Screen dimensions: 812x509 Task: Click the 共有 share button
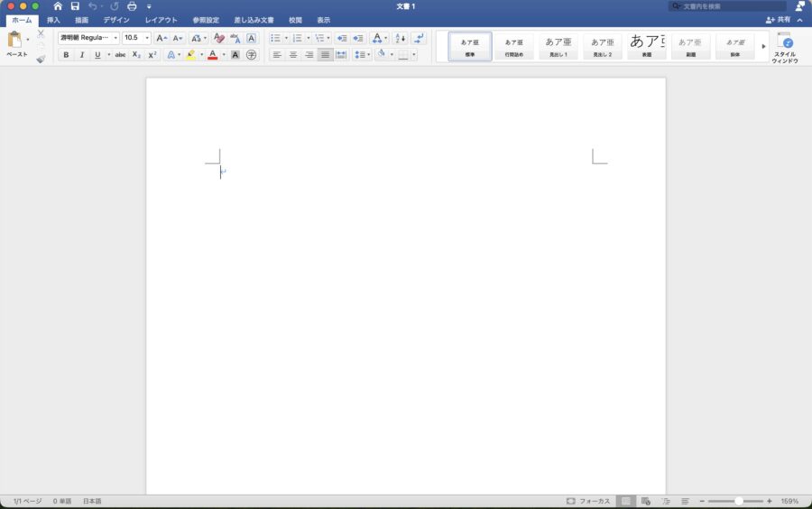[x=778, y=20]
